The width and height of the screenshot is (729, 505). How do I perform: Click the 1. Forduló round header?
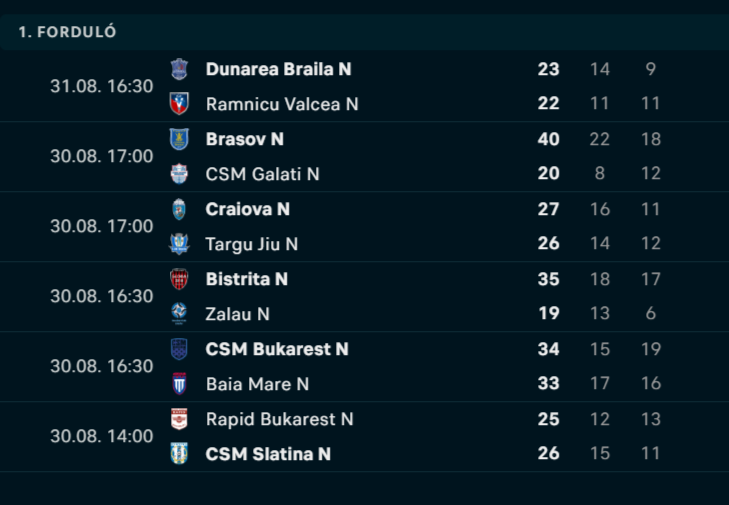click(x=68, y=32)
